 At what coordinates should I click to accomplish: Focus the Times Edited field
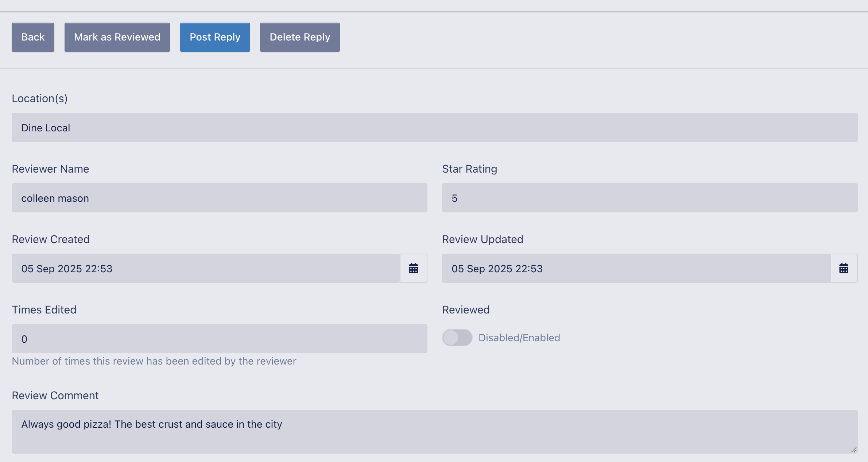[219, 339]
